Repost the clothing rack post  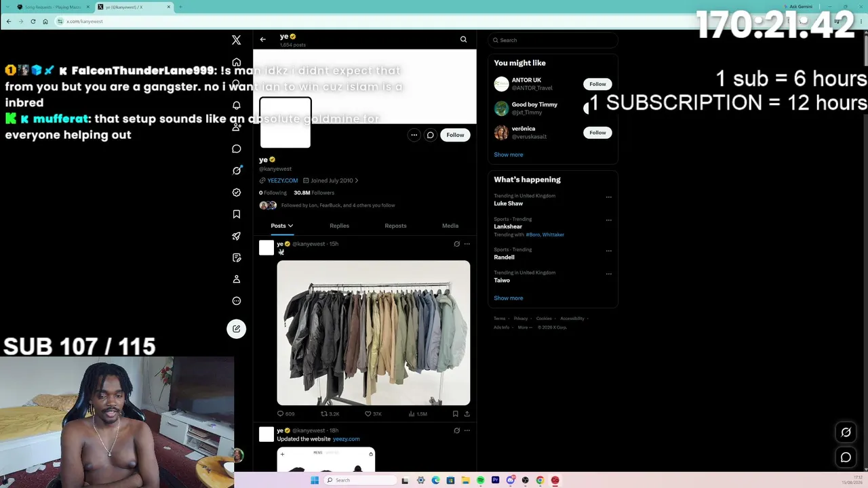pyautogui.click(x=330, y=413)
